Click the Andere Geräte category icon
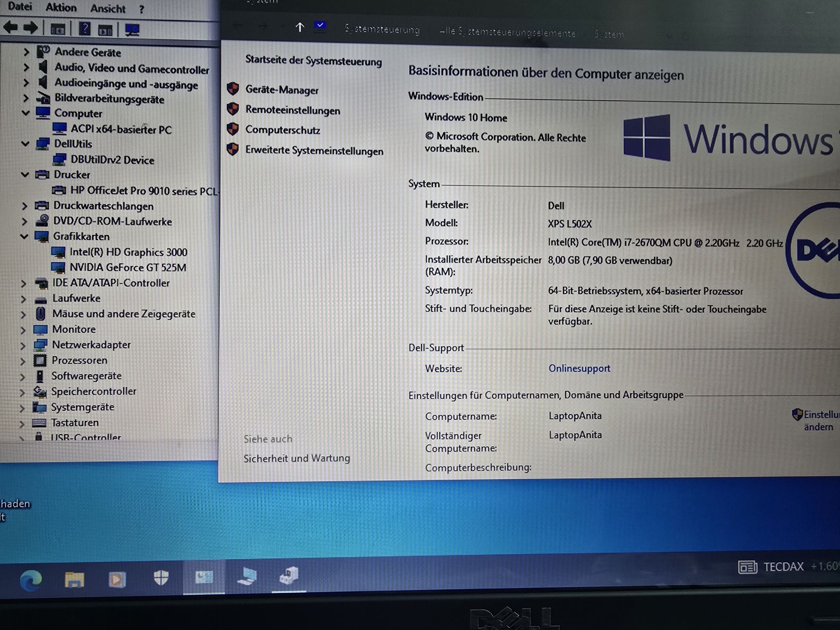Image resolution: width=840 pixels, height=630 pixels. (43, 52)
